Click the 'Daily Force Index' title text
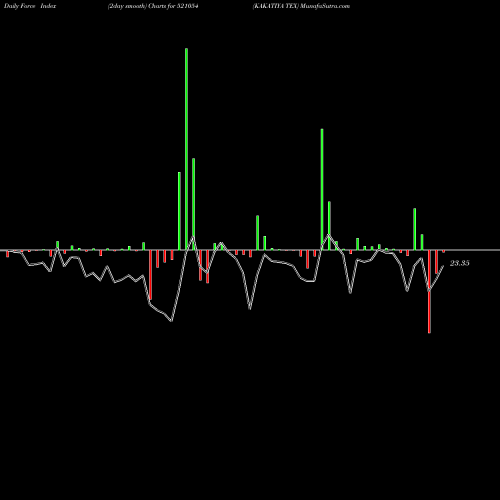The height and width of the screenshot is (500, 500). click(30, 6)
